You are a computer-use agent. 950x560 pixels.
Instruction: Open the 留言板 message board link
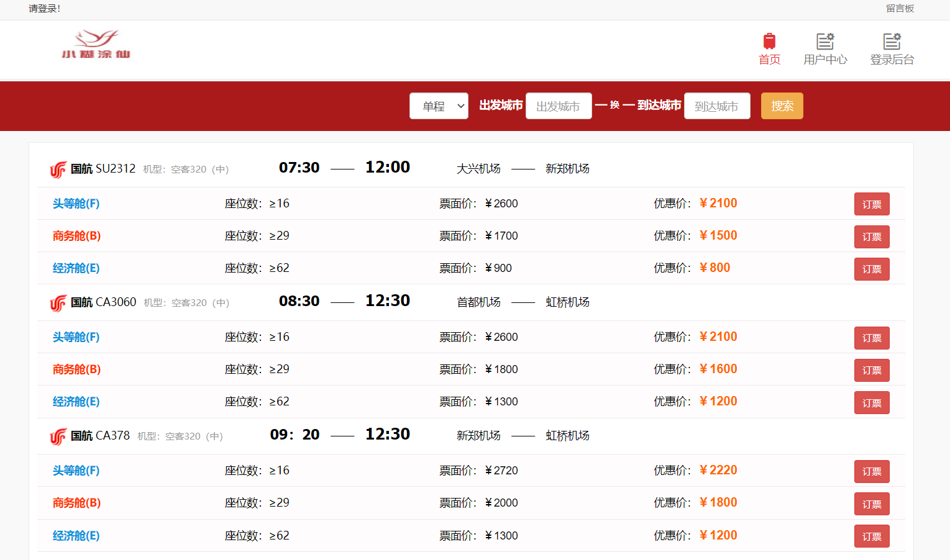click(x=900, y=9)
